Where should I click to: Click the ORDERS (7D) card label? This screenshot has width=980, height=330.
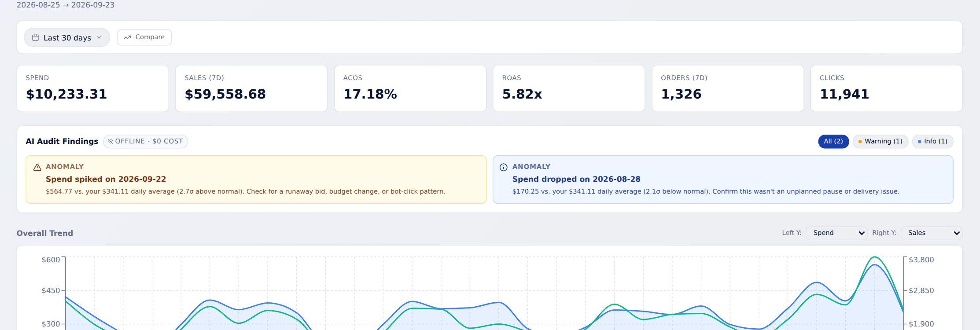[x=684, y=78]
